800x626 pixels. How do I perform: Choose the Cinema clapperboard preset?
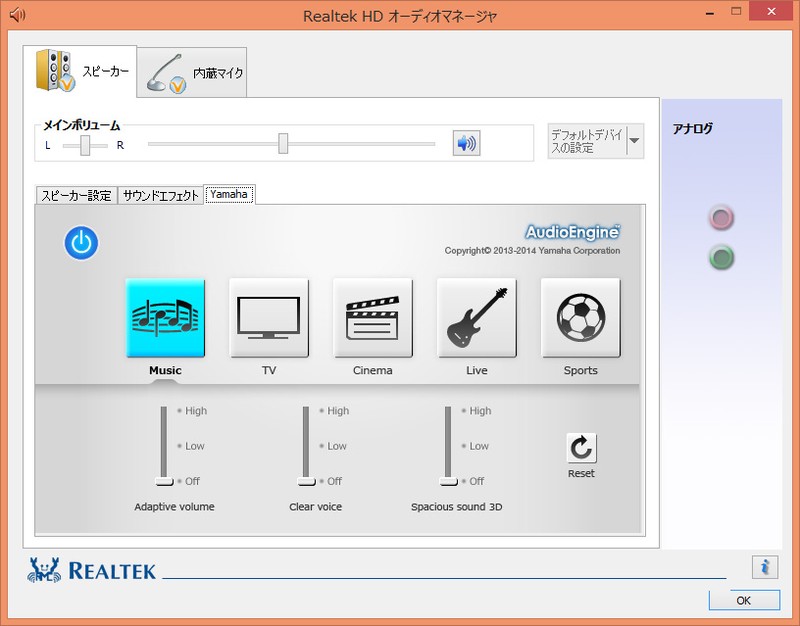click(373, 318)
